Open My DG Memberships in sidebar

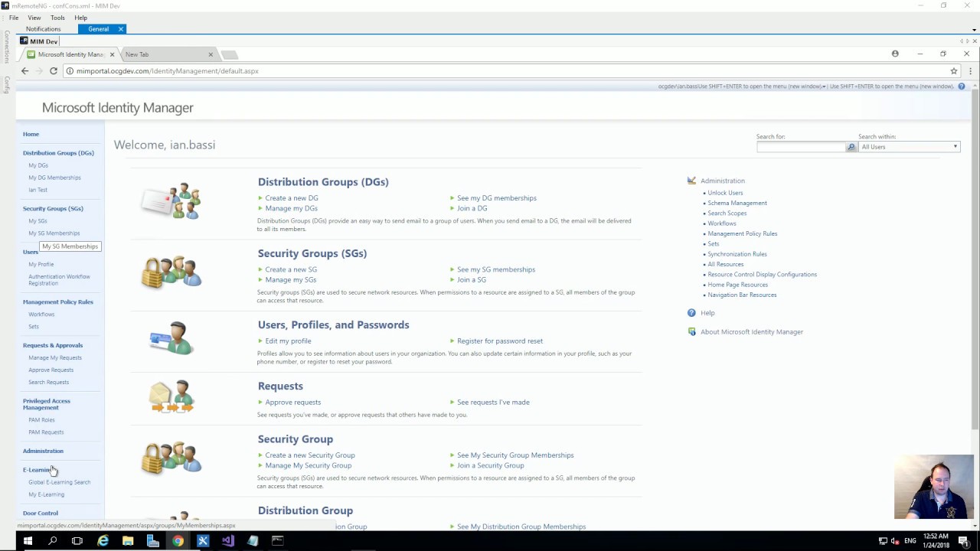(54, 178)
